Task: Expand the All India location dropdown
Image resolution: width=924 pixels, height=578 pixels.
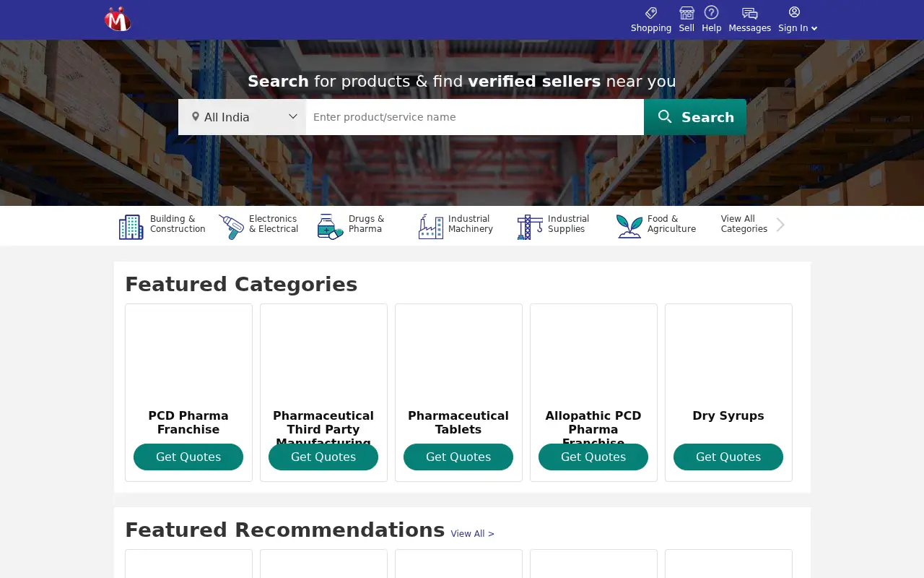Action: pos(242,117)
